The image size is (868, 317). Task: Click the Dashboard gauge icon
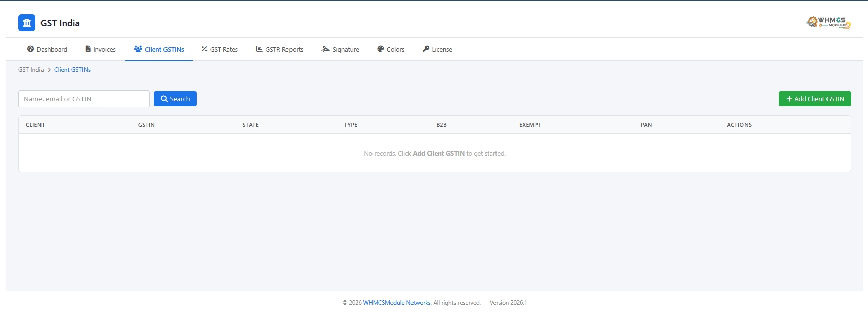point(30,49)
